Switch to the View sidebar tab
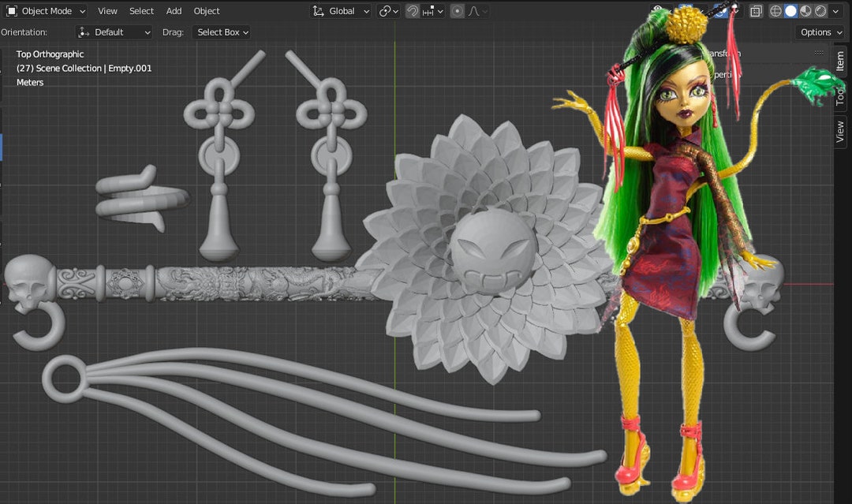 tap(840, 132)
